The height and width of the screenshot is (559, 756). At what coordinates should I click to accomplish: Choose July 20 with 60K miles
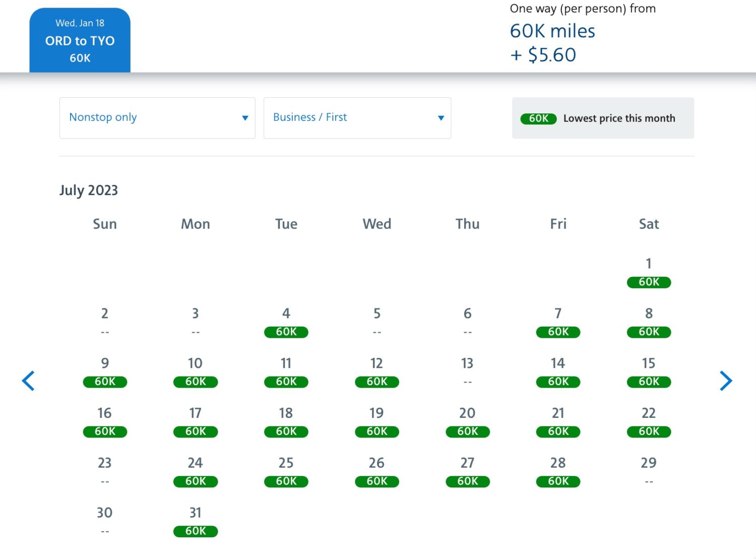[467, 431]
